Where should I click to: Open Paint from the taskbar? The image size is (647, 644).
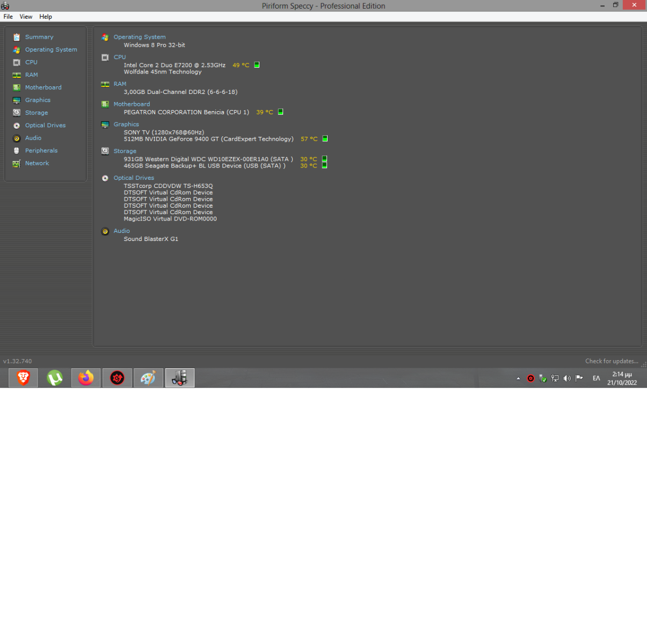(x=148, y=378)
